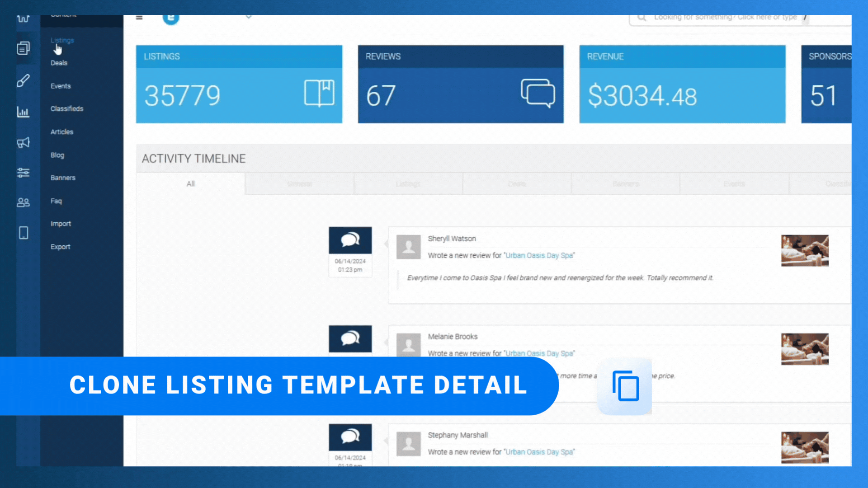Screen dimensions: 868x488
Task: Open Classifieds in content menu
Action: click(x=67, y=108)
